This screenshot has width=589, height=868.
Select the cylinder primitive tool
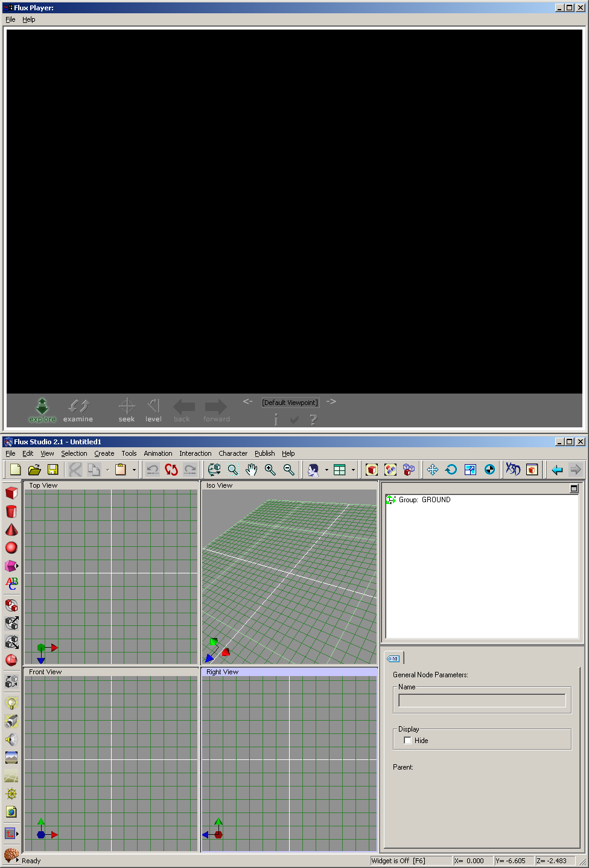click(11, 512)
